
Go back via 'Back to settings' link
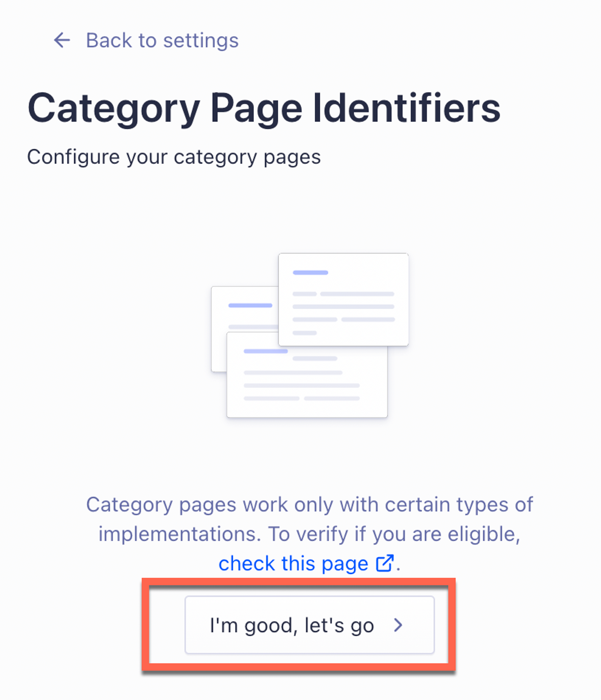(162, 40)
